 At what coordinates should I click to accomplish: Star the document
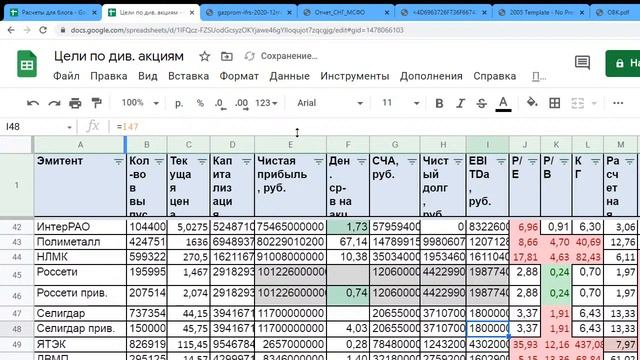point(204,56)
